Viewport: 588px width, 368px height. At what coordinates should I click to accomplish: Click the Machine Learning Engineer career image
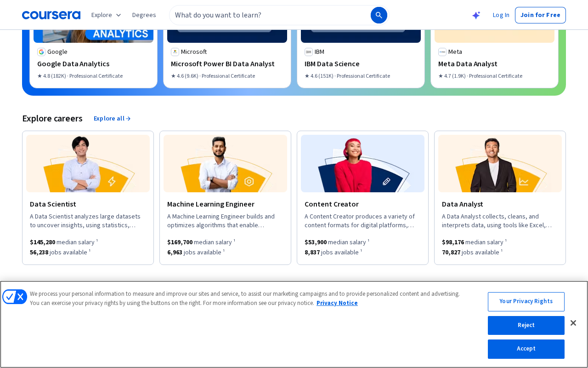click(225, 163)
